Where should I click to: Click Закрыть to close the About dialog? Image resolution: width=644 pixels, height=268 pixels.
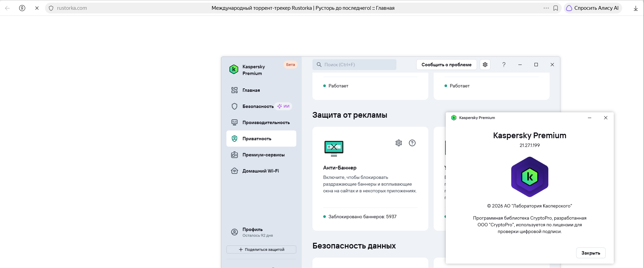(x=591, y=253)
